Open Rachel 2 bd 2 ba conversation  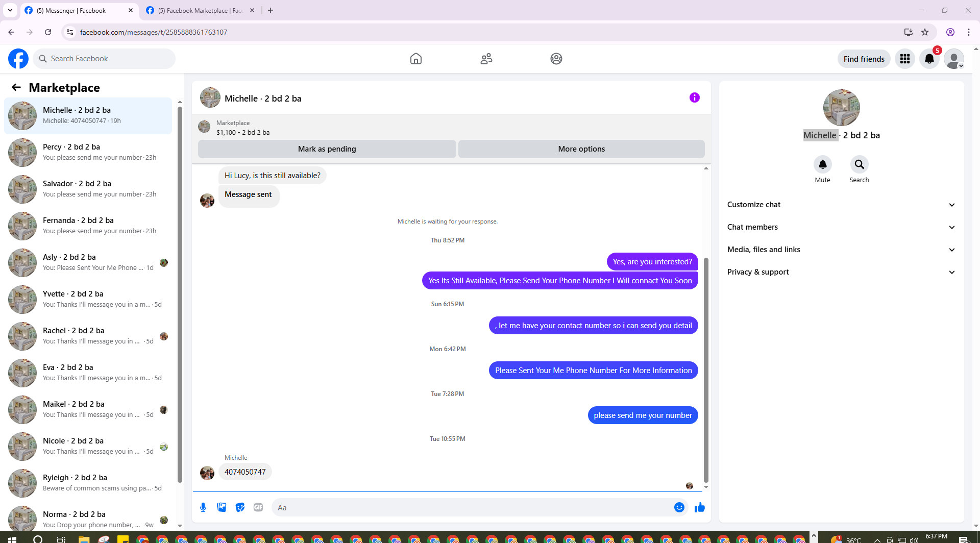coord(88,336)
